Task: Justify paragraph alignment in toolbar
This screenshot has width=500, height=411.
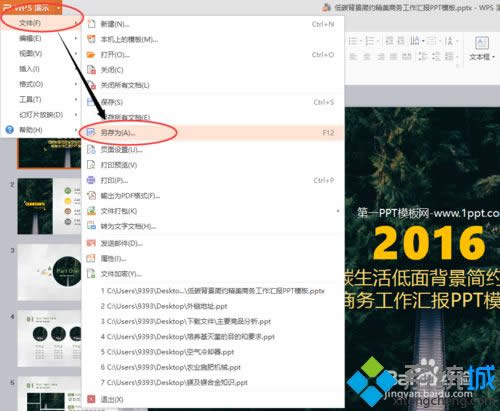Action: point(394,57)
